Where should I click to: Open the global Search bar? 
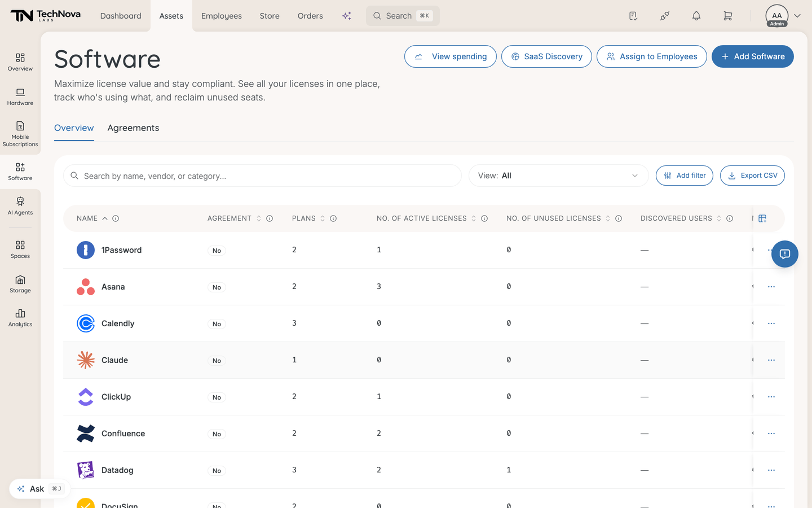(x=403, y=16)
